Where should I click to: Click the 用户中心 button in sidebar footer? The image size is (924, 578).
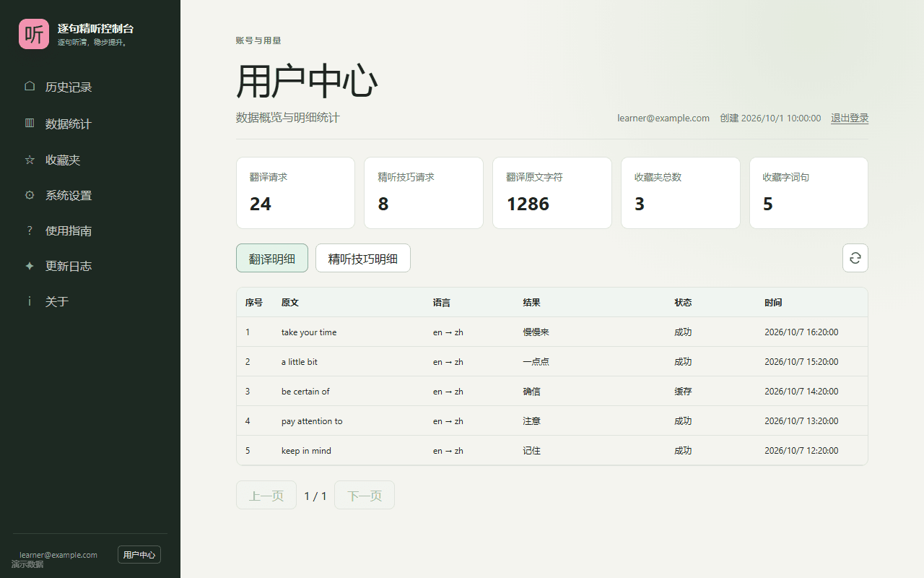139,554
